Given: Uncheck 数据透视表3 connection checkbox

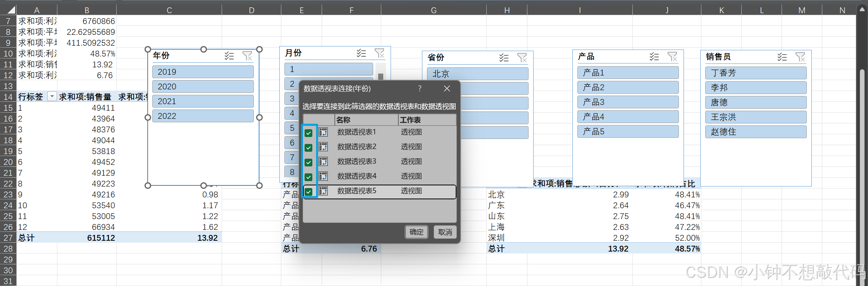Looking at the screenshot, I should coord(308,163).
